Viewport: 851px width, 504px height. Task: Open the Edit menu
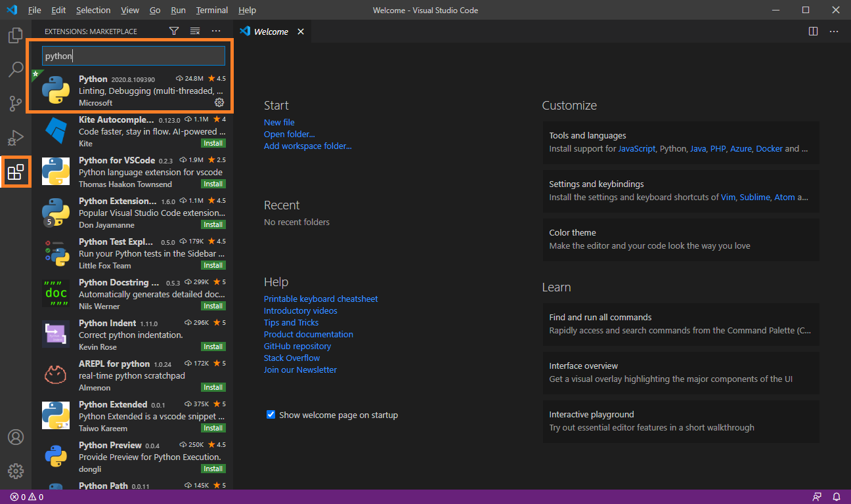[x=58, y=10]
